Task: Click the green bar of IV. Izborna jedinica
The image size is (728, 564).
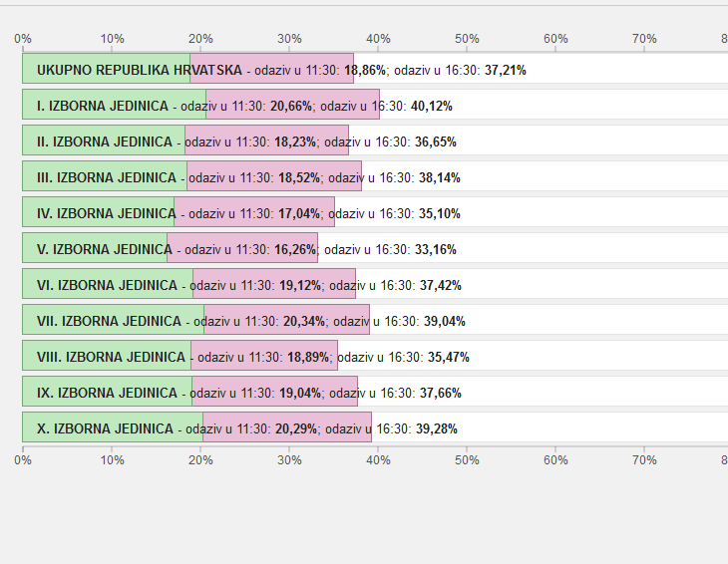Action: 98,212
